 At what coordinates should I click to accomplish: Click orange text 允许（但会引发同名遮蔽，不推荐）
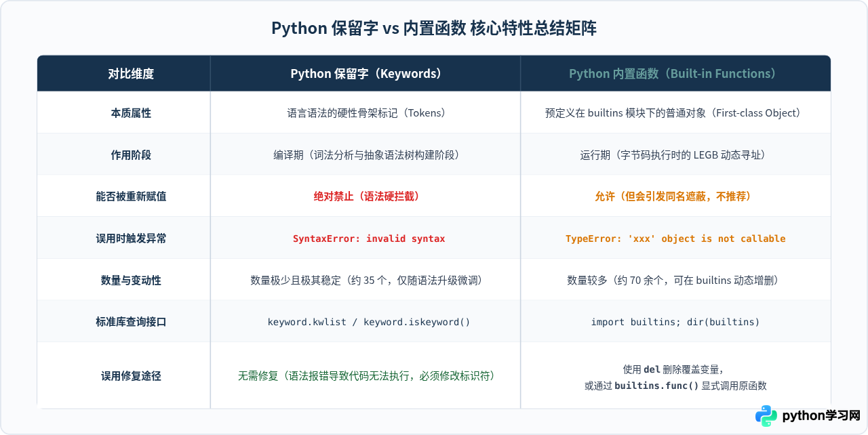(673, 196)
